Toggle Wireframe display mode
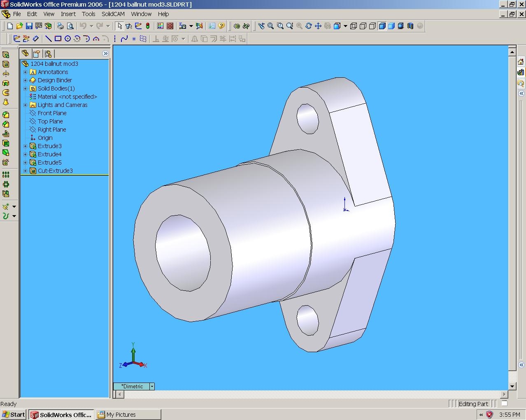This screenshot has height=420, width=526. coord(354,26)
